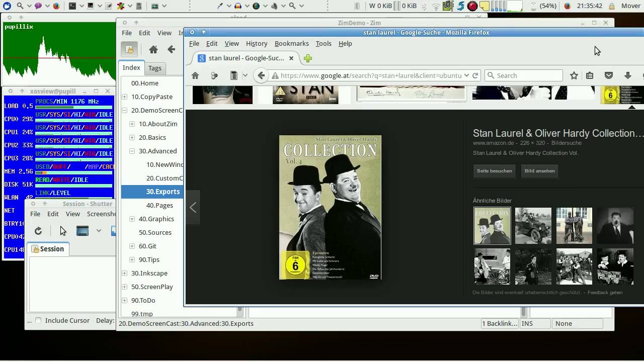Open the terminal launcher's dropdown arrow
The height and width of the screenshot is (362, 644).
[82, 6]
